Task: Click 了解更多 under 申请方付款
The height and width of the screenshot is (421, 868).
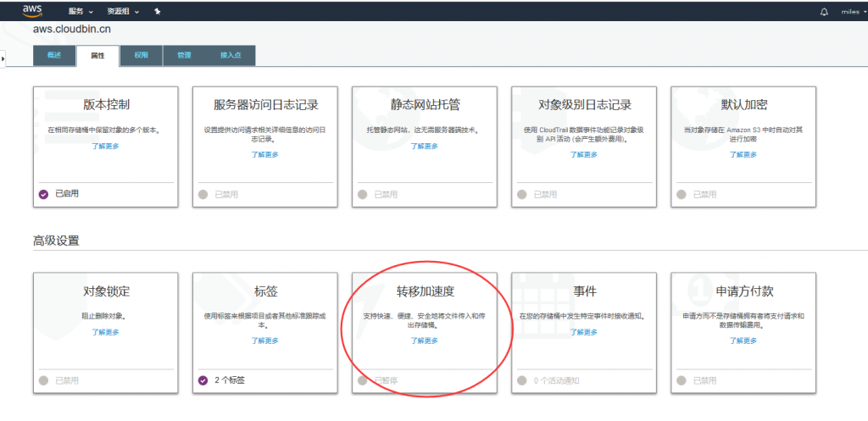Action: [743, 341]
